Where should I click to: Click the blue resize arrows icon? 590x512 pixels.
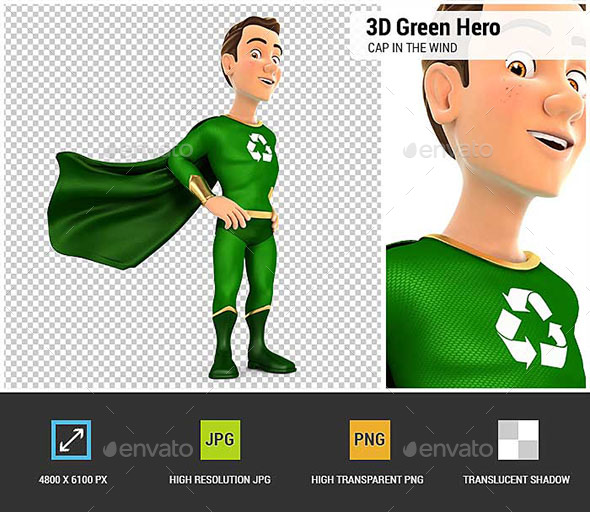coord(71,440)
